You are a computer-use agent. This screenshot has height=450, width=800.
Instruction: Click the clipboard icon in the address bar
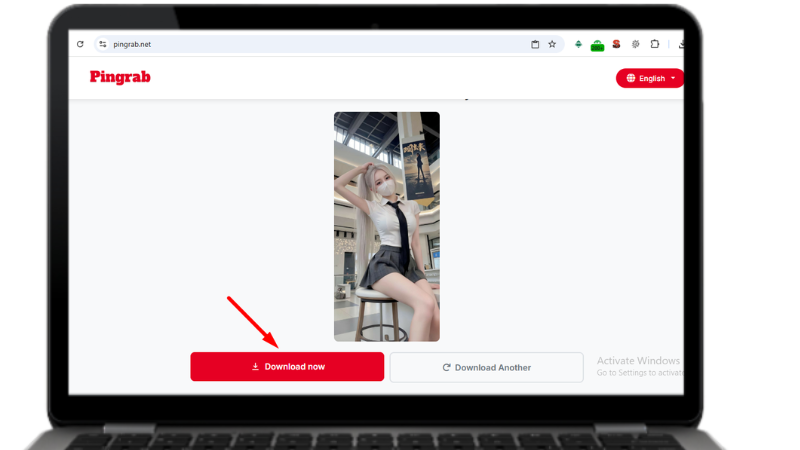pos(535,44)
